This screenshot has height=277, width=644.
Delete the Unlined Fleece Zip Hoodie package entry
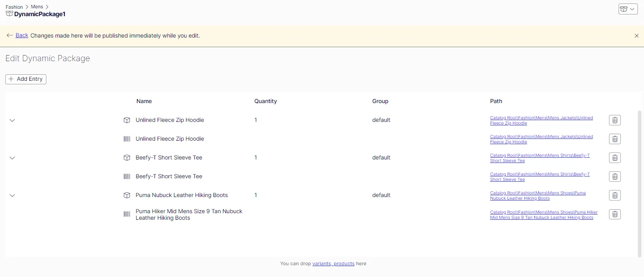coord(615,120)
